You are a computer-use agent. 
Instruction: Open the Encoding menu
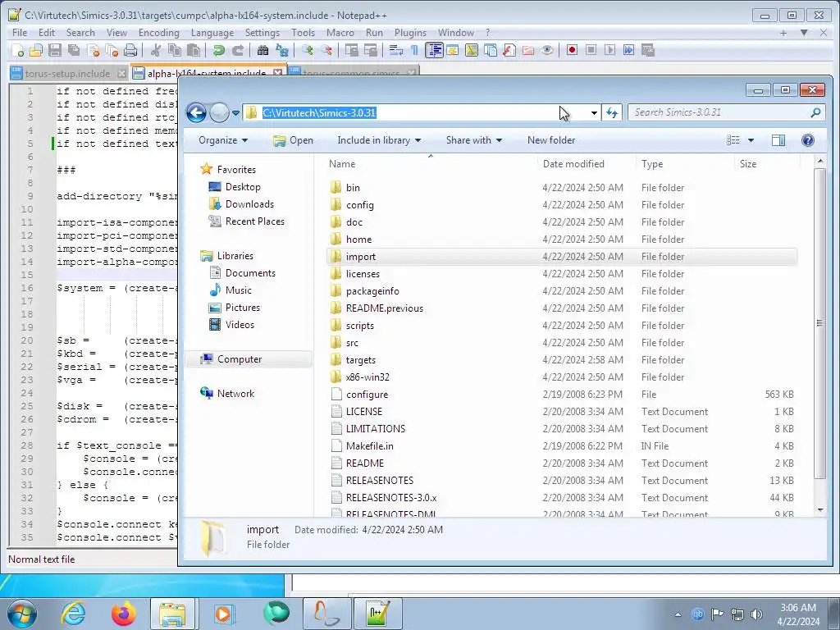158,33
